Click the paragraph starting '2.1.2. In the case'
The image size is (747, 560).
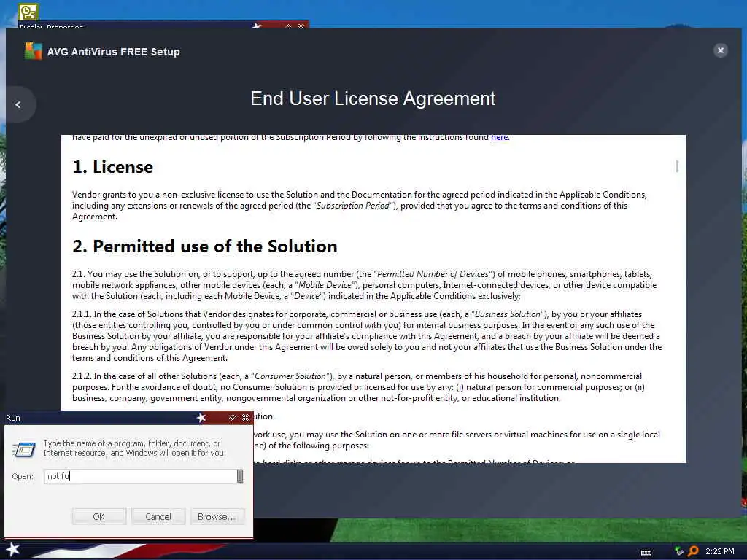click(x=358, y=387)
